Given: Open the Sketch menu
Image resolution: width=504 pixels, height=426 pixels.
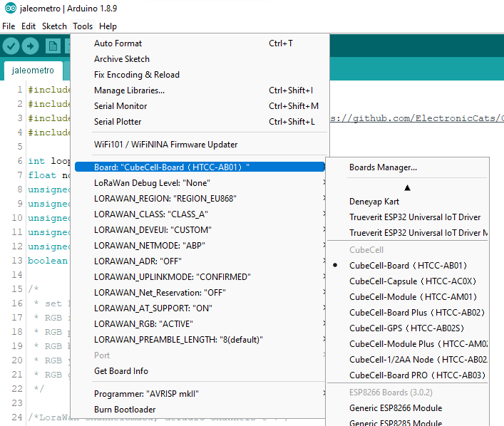Looking at the screenshot, I should point(54,26).
